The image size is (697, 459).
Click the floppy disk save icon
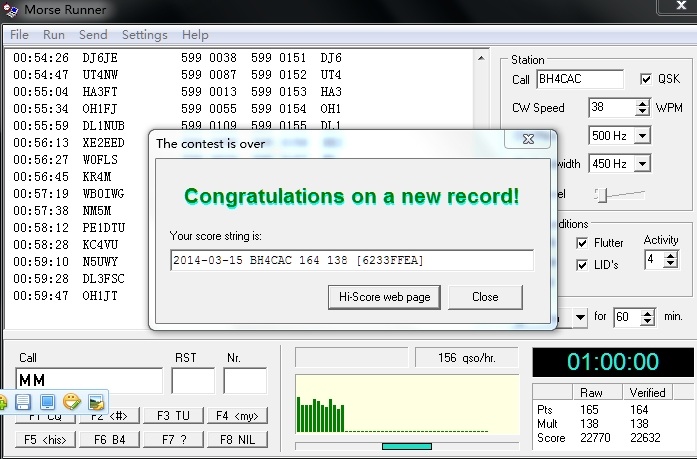click(23, 402)
